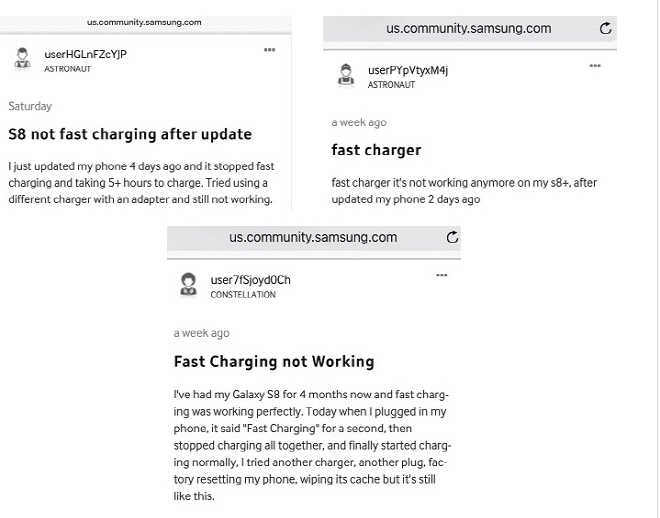
Task: Click the reload icon in top-right address bar
Action: tap(605, 28)
